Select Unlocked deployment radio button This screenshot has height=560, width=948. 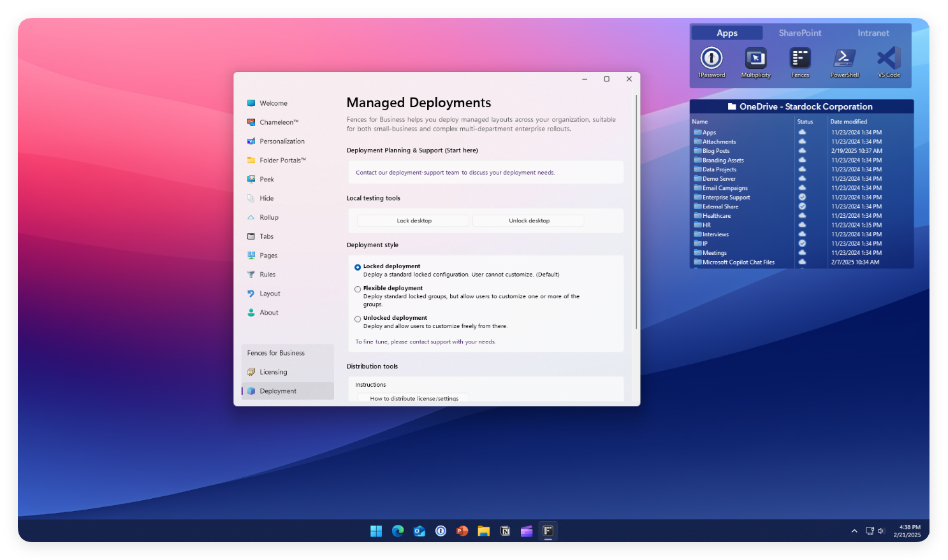pos(358,319)
